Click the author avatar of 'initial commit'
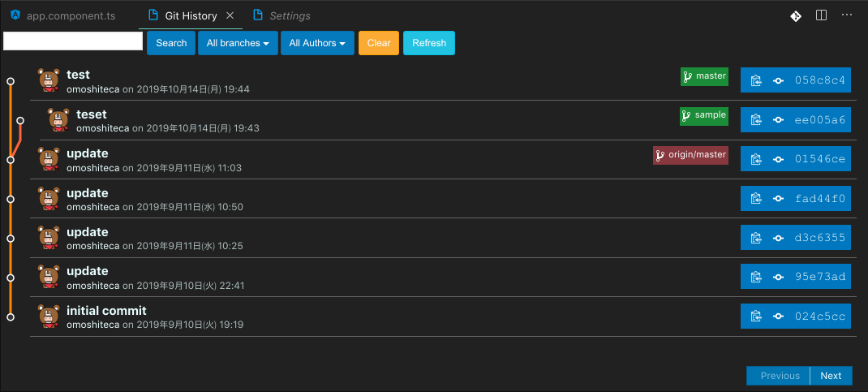Screen dimensions: 868x392 49,317
